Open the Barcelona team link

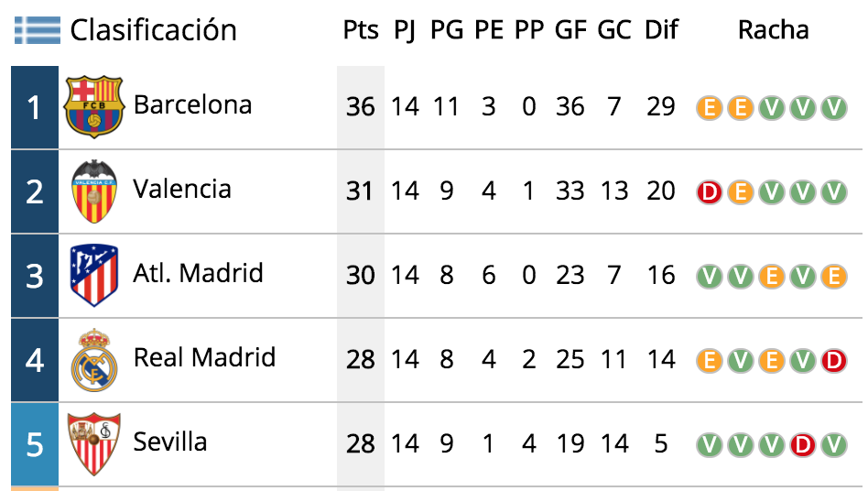192,105
